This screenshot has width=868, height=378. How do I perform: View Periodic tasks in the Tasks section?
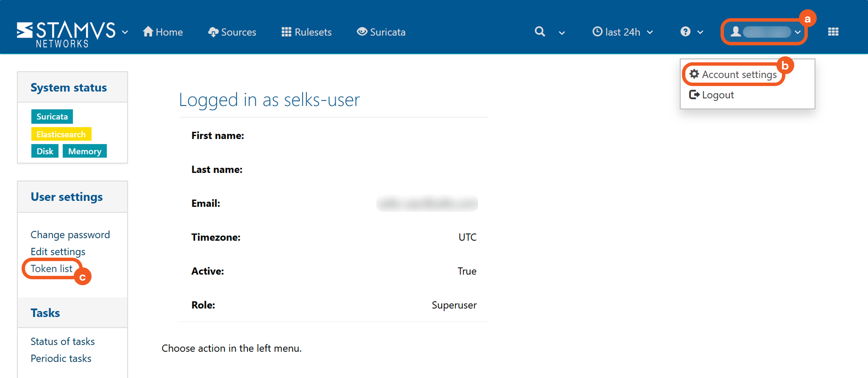point(61,359)
